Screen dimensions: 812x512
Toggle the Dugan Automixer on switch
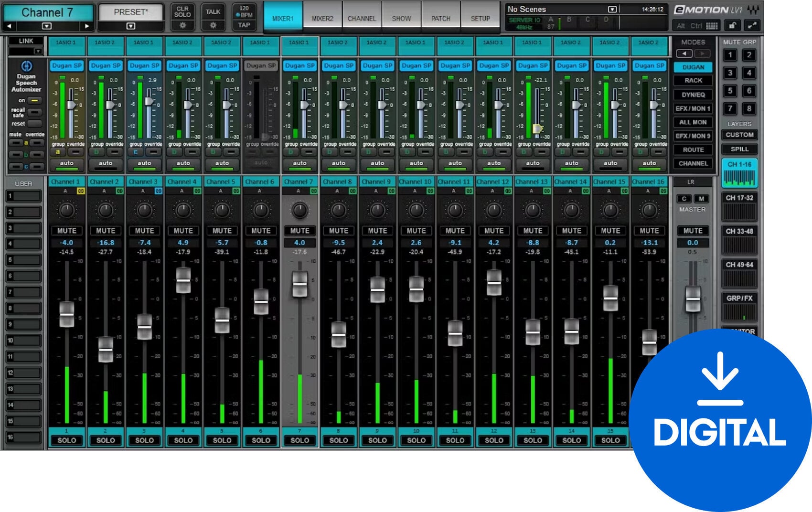click(34, 101)
